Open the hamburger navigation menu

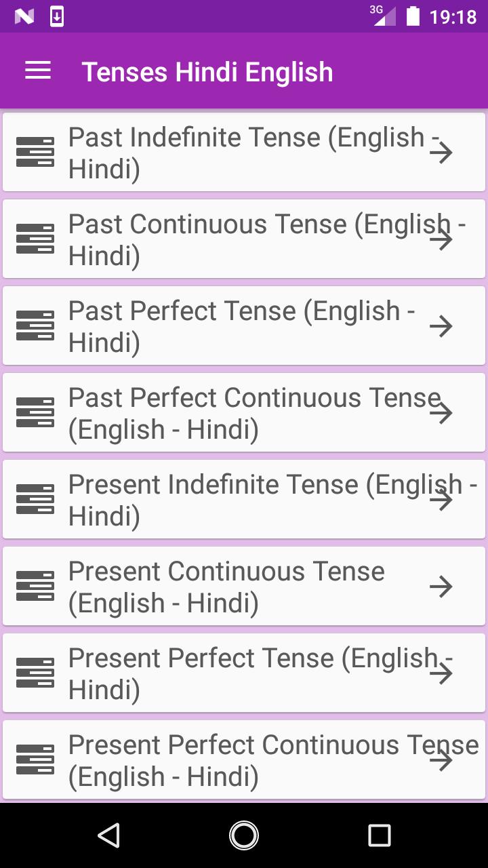pyautogui.click(x=38, y=71)
